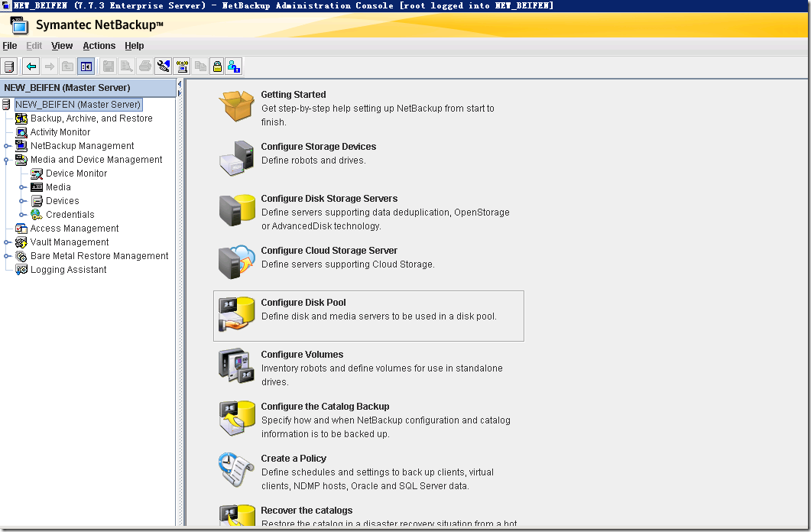Select Access Management in the tree

tap(74, 229)
